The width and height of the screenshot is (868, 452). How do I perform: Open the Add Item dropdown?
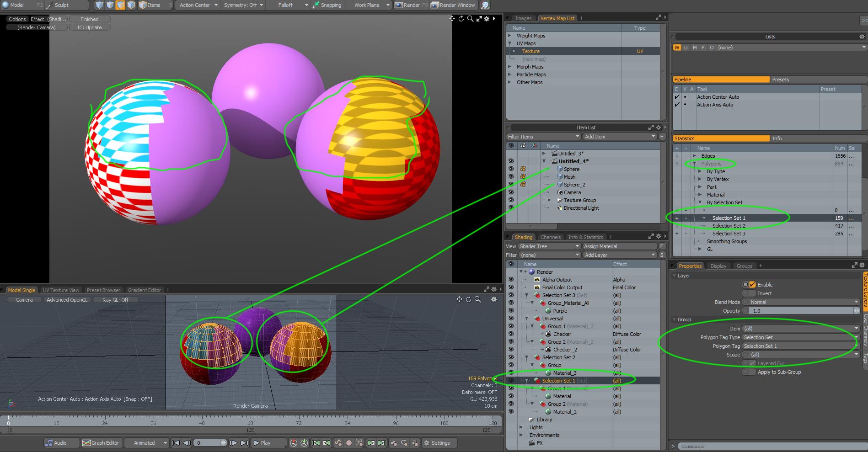[620, 137]
